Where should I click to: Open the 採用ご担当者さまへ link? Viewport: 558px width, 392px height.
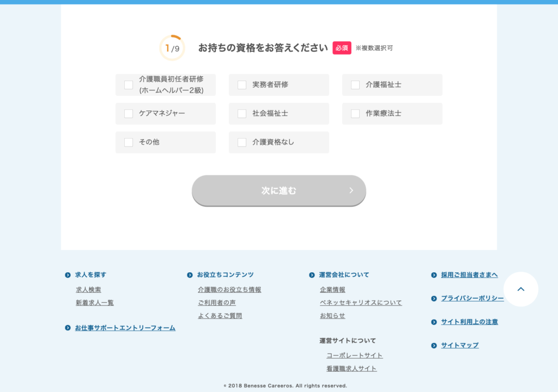tap(469, 274)
